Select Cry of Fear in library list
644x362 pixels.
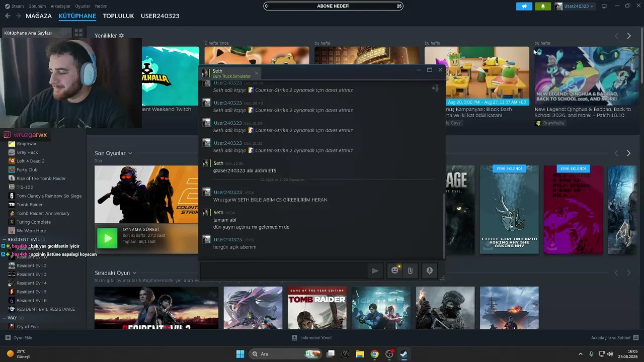(x=28, y=327)
